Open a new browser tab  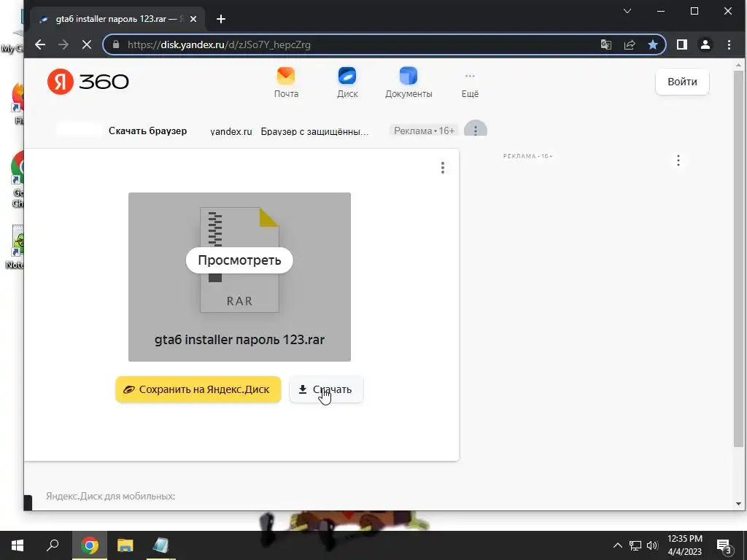(220, 19)
